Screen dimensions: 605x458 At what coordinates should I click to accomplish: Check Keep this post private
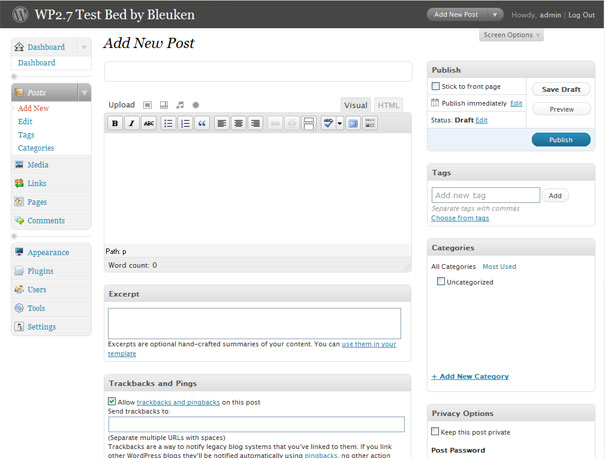(435, 431)
